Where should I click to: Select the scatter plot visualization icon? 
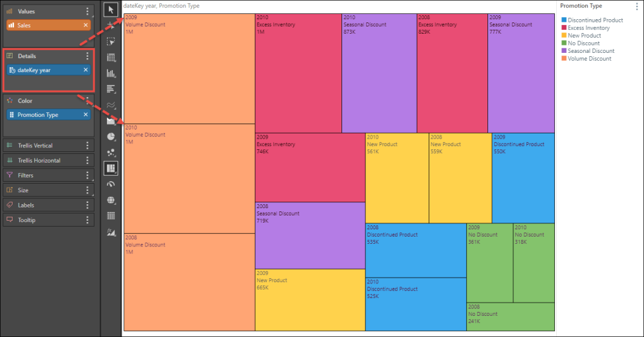111,153
